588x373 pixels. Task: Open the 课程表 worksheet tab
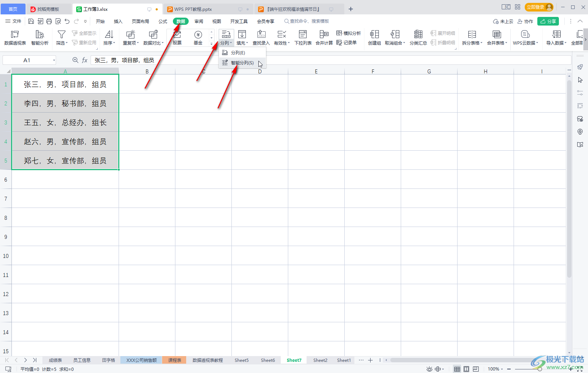(174, 360)
